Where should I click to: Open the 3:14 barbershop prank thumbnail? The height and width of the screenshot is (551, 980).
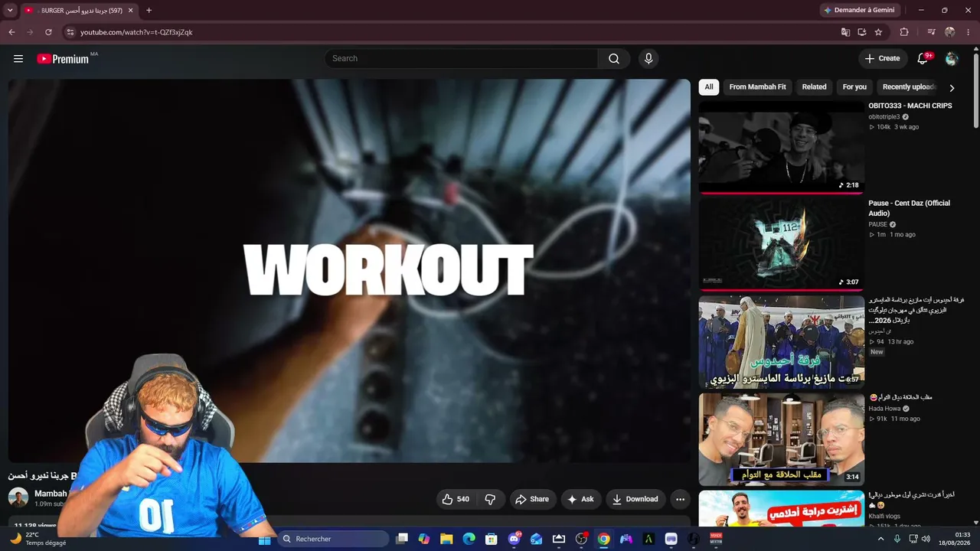point(781,439)
